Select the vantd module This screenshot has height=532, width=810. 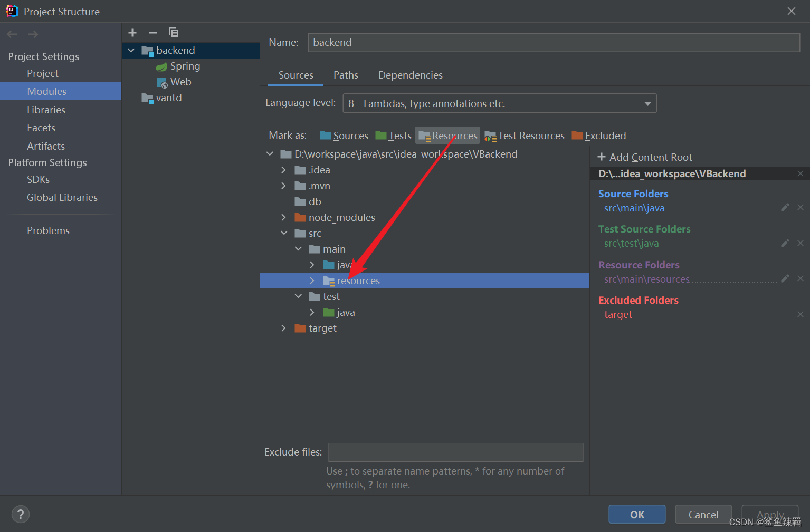168,98
